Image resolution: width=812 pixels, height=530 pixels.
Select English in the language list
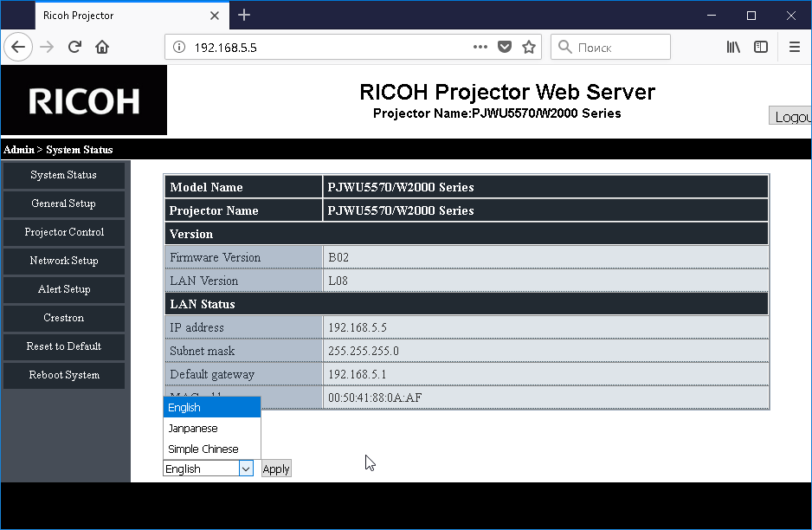(212, 407)
